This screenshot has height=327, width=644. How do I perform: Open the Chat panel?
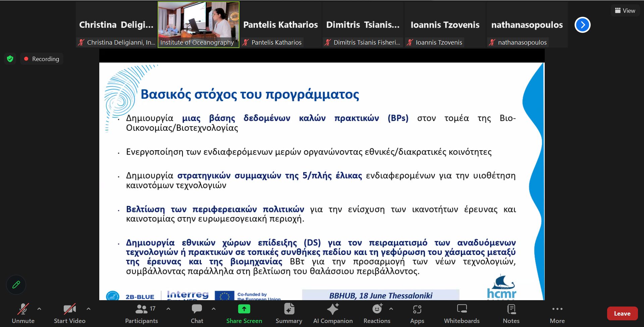197,313
